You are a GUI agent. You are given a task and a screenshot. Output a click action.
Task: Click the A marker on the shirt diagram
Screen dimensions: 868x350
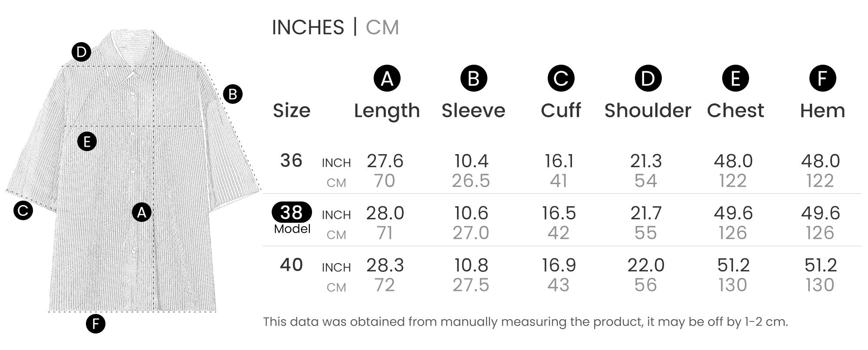pyautogui.click(x=141, y=212)
